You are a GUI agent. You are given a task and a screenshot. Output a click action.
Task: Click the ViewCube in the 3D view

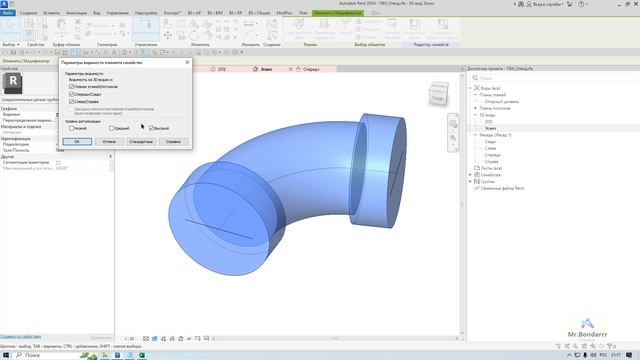click(x=438, y=93)
